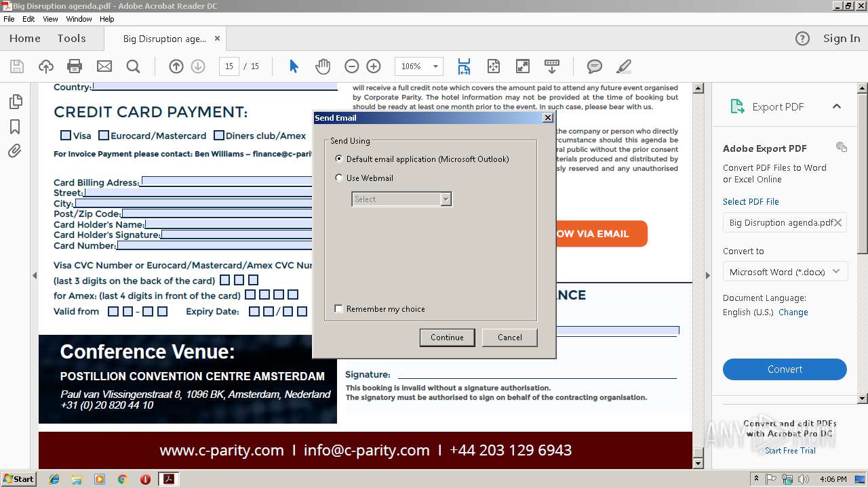
Task: Click the page number field
Action: pos(229,66)
